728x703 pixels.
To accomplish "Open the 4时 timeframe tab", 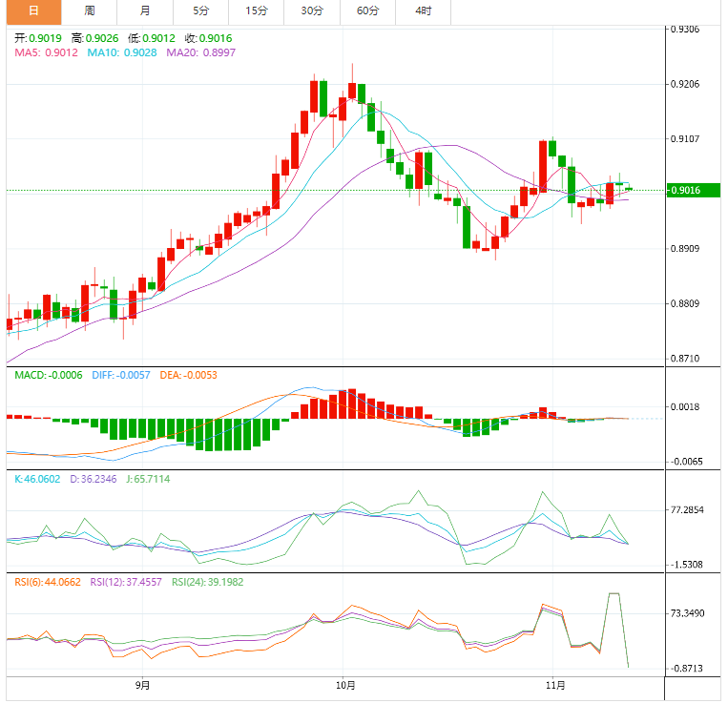I will coord(424,11).
